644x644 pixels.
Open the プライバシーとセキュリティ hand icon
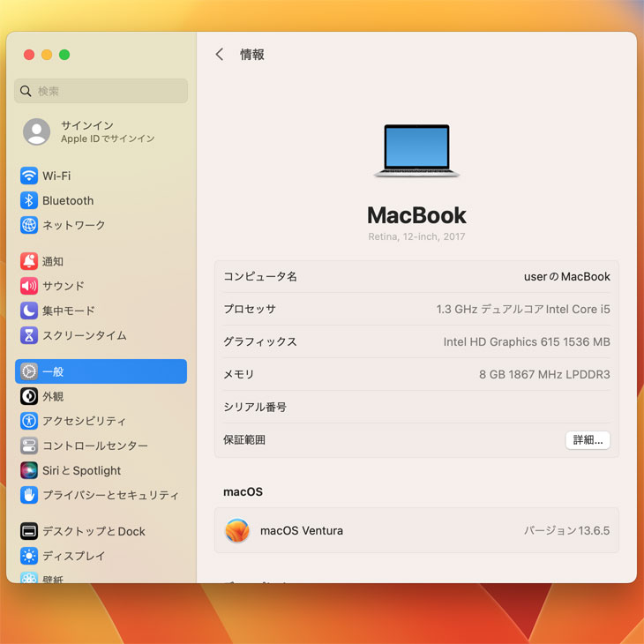tap(29, 495)
